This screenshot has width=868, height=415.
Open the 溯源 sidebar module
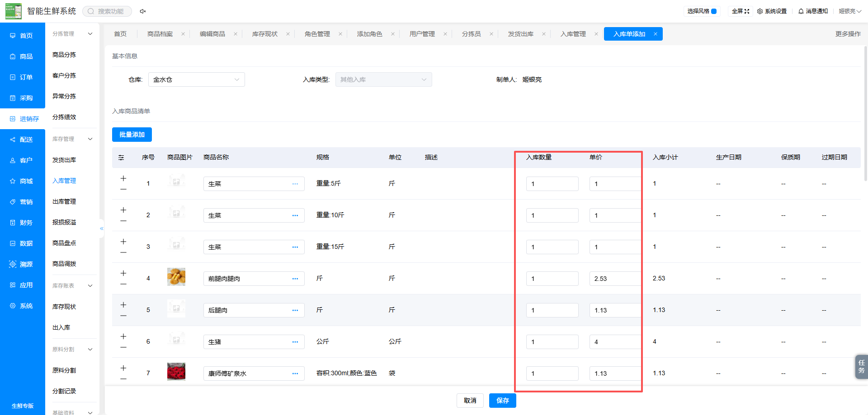click(22, 264)
